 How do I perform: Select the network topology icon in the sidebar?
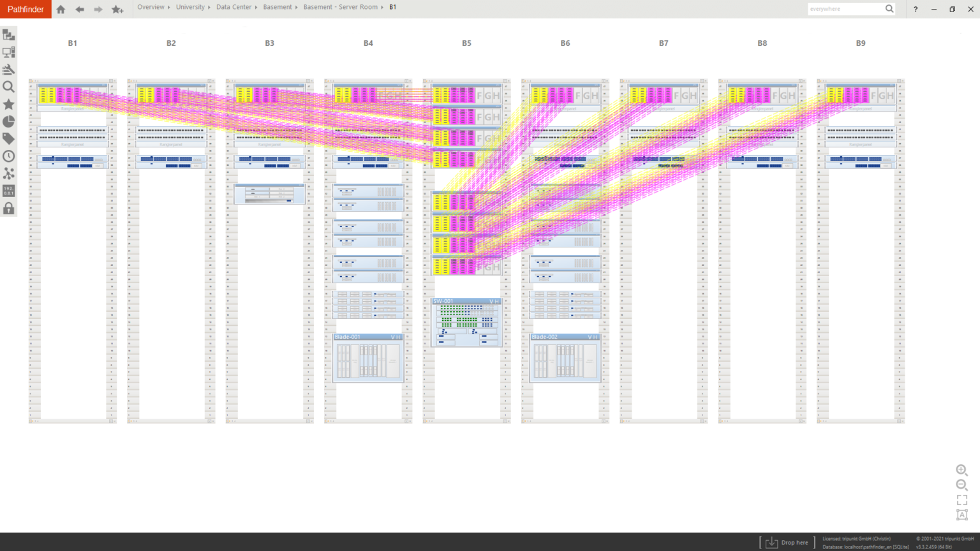(8, 172)
